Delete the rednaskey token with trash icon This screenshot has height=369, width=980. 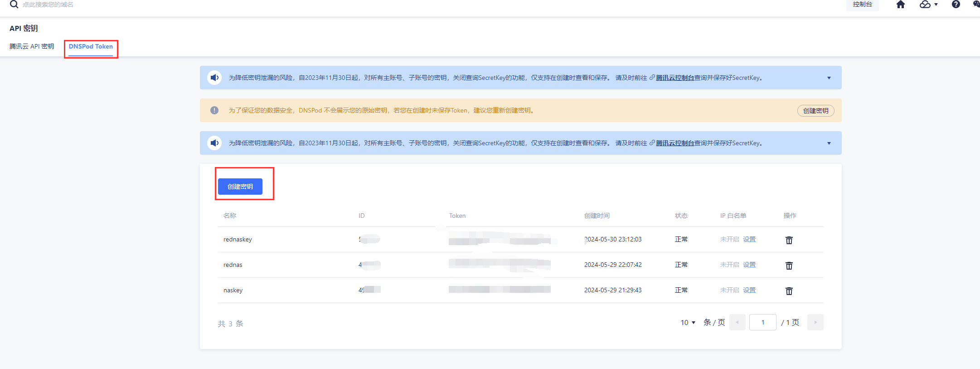point(789,240)
